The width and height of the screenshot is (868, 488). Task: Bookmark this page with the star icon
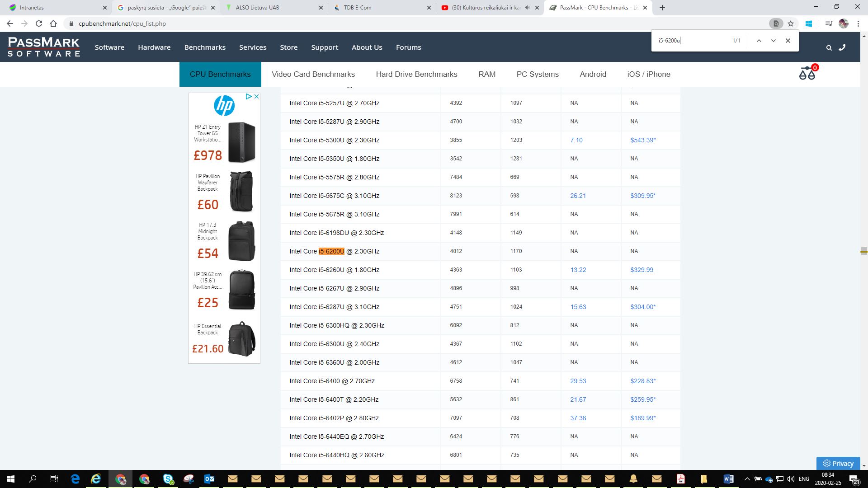pos(791,23)
